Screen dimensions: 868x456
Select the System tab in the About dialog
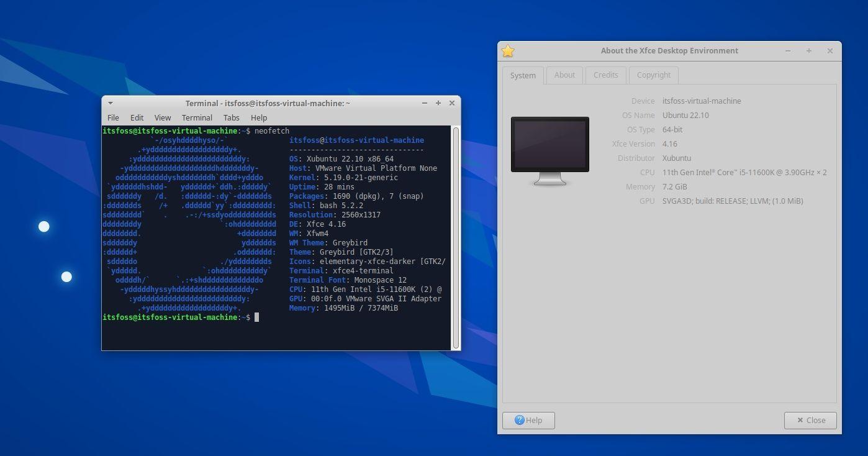click(522, 75)
